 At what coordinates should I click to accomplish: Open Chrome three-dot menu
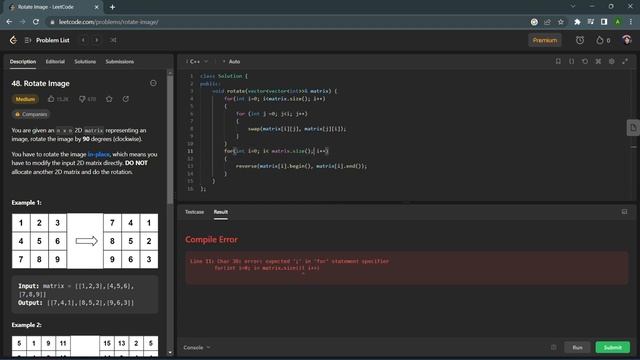pyautogui.click(x=631, y=22)
